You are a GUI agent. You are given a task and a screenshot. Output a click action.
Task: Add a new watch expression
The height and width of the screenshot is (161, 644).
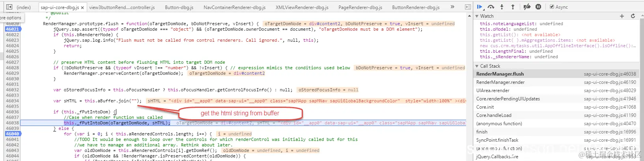click(622, 16)
